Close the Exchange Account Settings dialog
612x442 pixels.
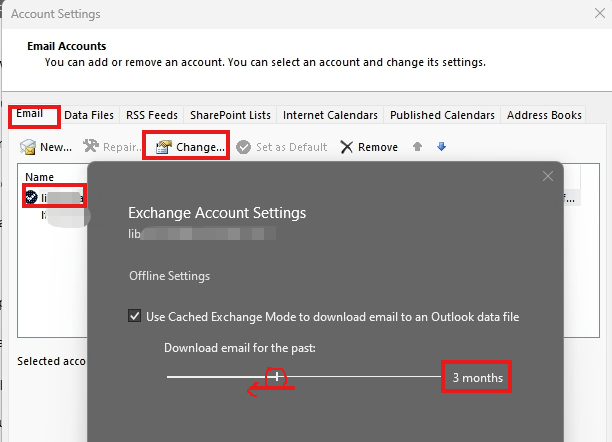(548, 176)
